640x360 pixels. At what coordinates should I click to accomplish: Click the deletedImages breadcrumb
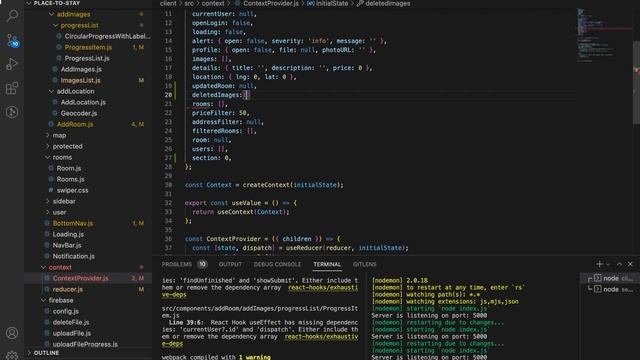coord(388,3)
